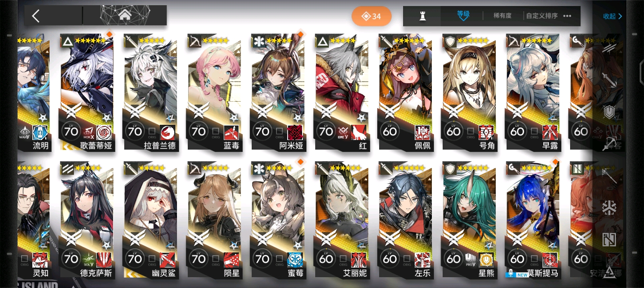644x288 pixels.
Task: Sort operators by 稀有度 rarity
Action: (x=502, y=16)
